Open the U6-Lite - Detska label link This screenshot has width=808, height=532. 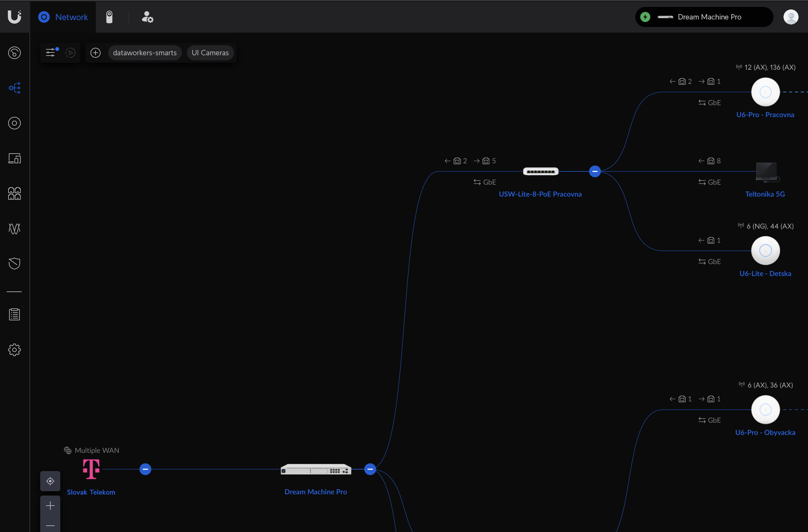(x=765, y=274)
